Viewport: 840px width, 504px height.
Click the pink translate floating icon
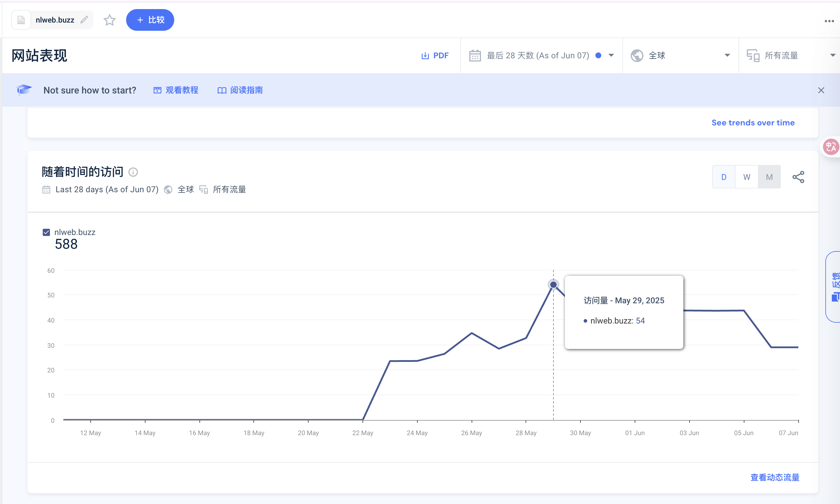click(x=831, y=147)
